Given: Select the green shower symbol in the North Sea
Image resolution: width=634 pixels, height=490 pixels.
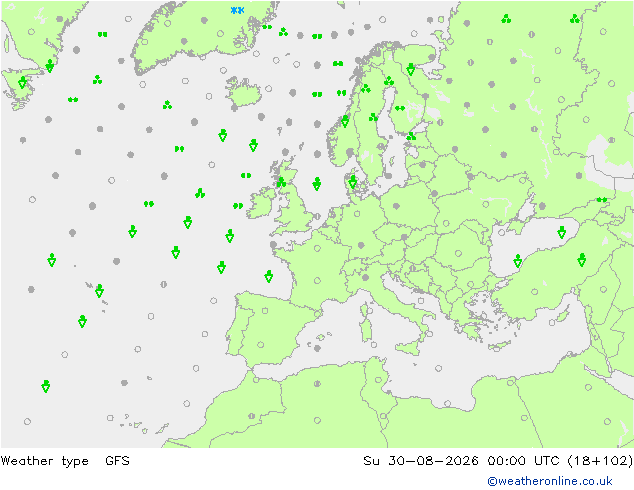Looking at the screenshot, I should tap(317, 184).
